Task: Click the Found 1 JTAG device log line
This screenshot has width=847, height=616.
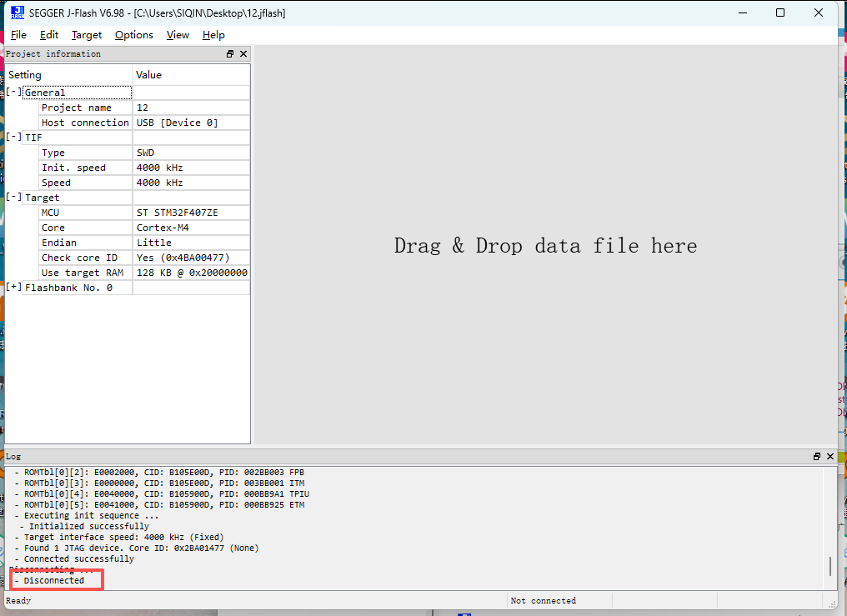Action: 137,548
